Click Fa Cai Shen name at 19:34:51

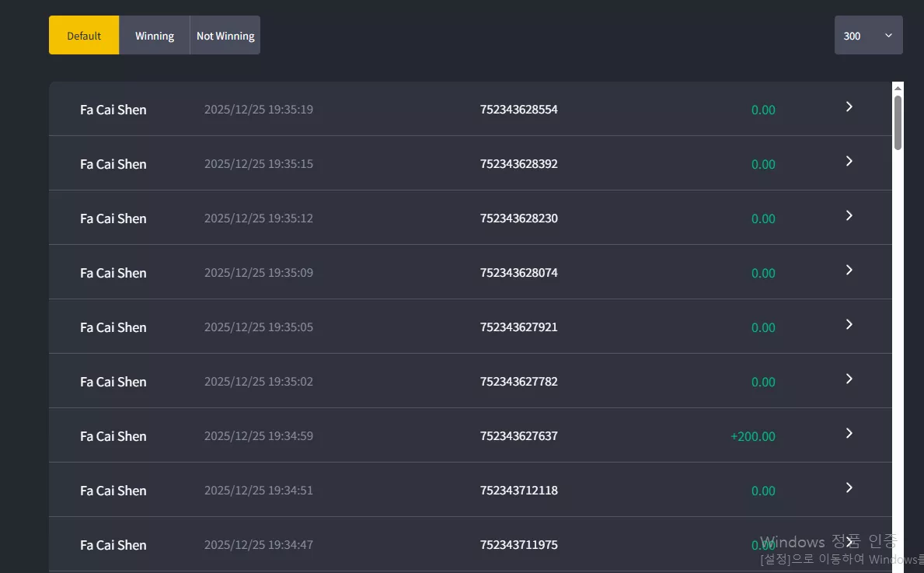[113, 491]
